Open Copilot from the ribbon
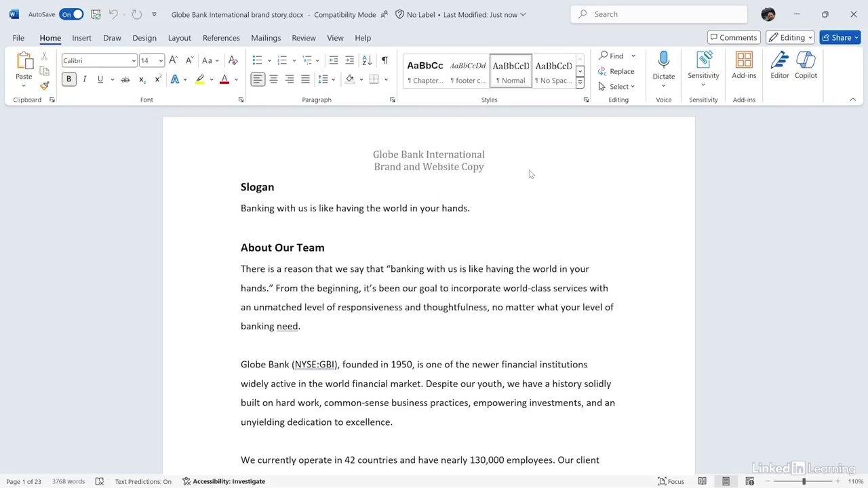 click(x=806, y=66)
